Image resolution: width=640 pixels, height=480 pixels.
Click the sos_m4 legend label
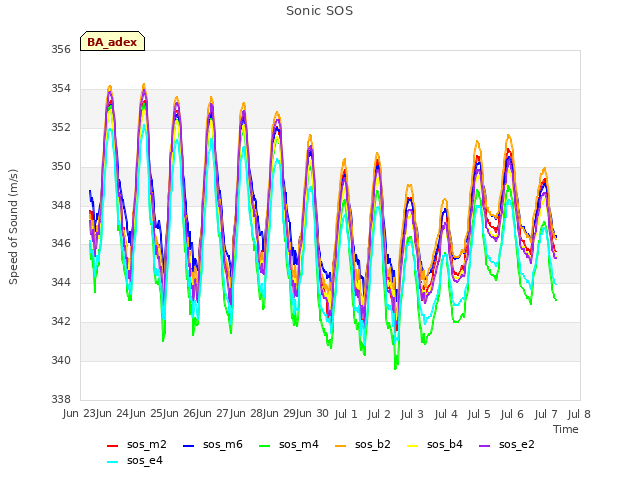point(298,444)
